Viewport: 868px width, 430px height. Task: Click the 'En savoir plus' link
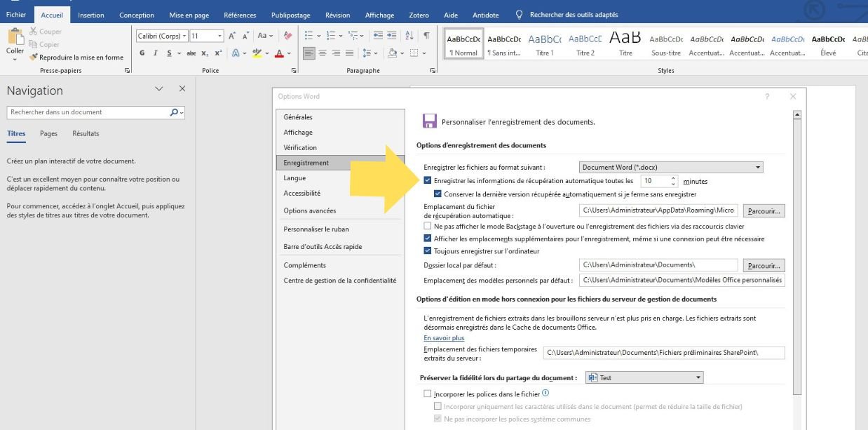[445, 337]
